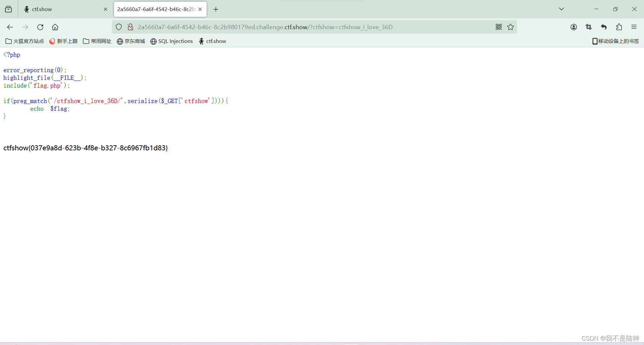The image size is (644, 345).
Task: Open 火狐官方站点 bookmark folder
Action: point(25,41)
